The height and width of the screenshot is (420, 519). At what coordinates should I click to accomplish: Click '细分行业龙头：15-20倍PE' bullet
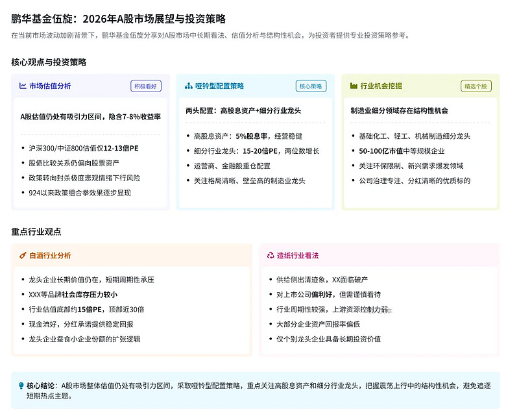[x=256, y=151]
